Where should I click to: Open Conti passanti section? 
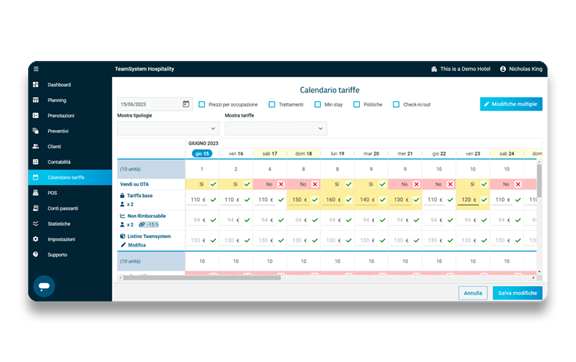click(x=63, y=208)
